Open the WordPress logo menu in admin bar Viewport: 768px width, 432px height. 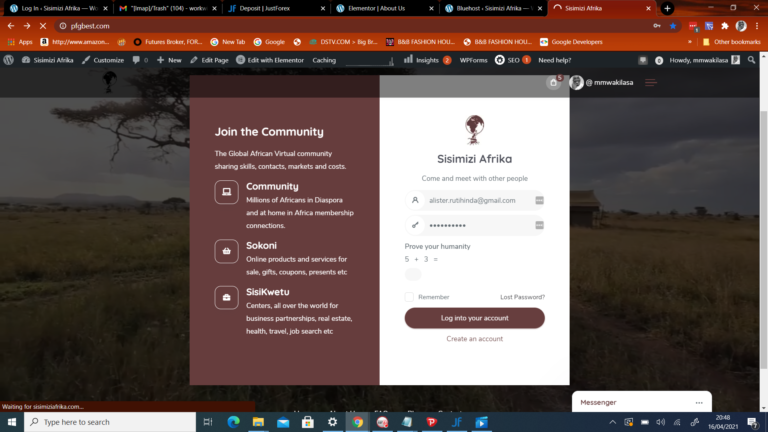pos(8,60)
